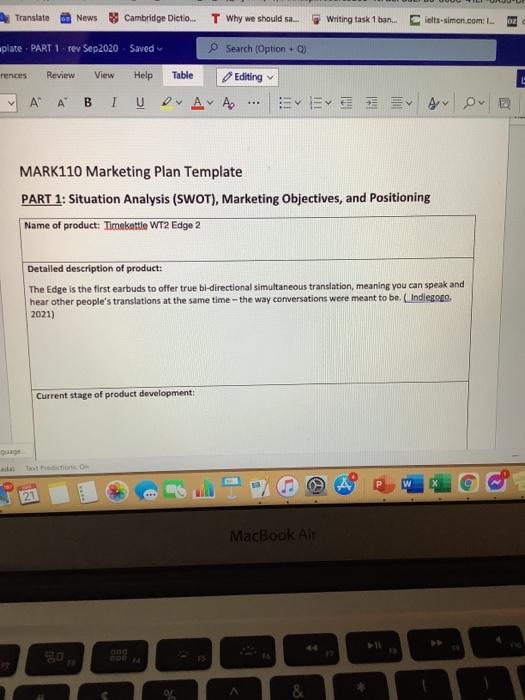
Task: Open the App Store in Dock
Action: 345,485
